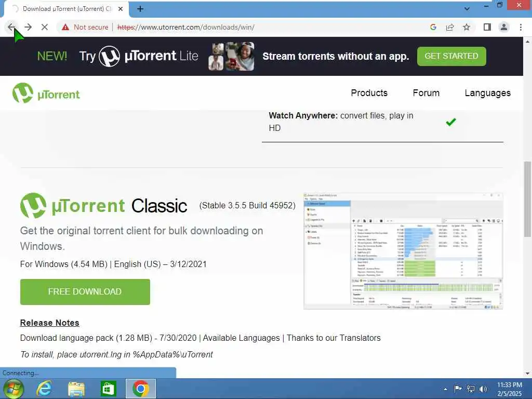532x399 pixels.
Task: Open a new tab with the plus button
Action: coord(140,9)
